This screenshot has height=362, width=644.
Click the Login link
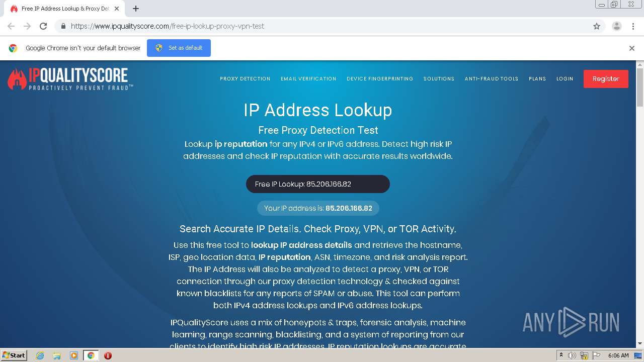click(565, 79)
